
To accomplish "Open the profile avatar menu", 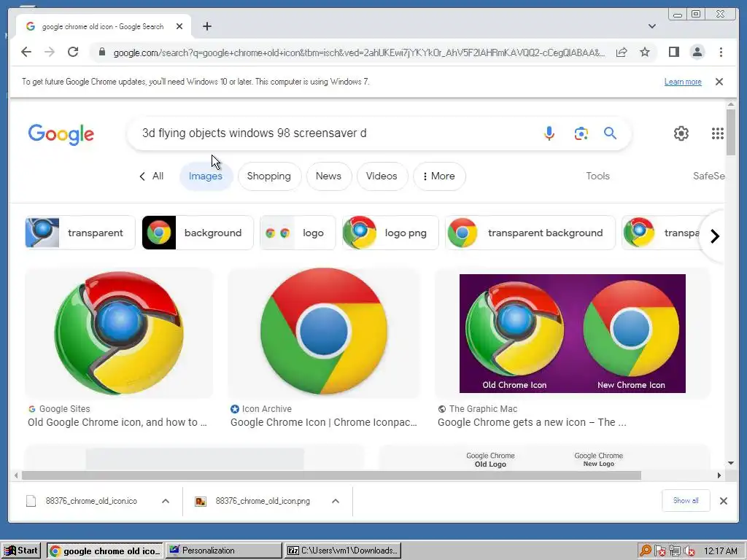I will (x=697, y=52).
